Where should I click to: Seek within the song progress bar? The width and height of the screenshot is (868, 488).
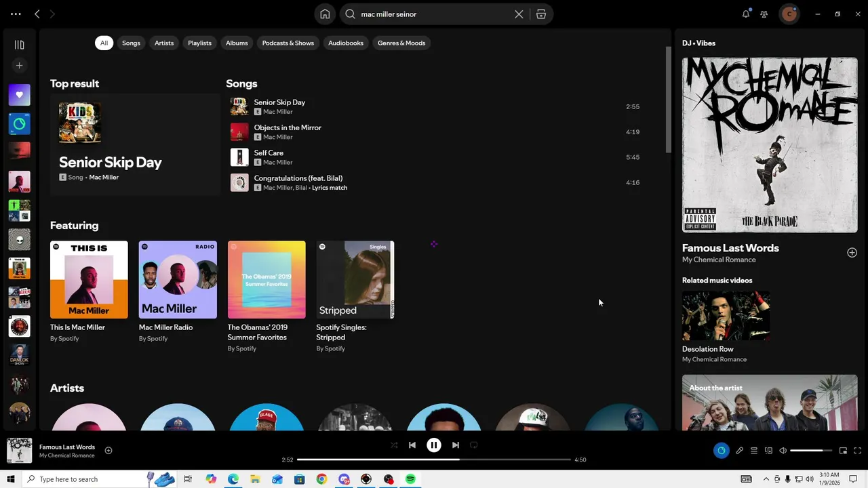click(x=434, y=460)
